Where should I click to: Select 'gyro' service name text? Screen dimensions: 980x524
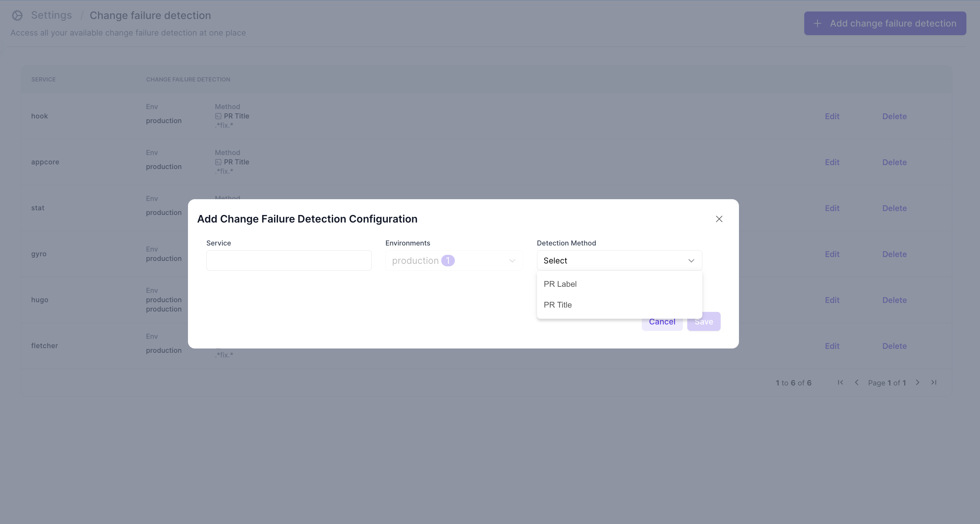point(39,254)
